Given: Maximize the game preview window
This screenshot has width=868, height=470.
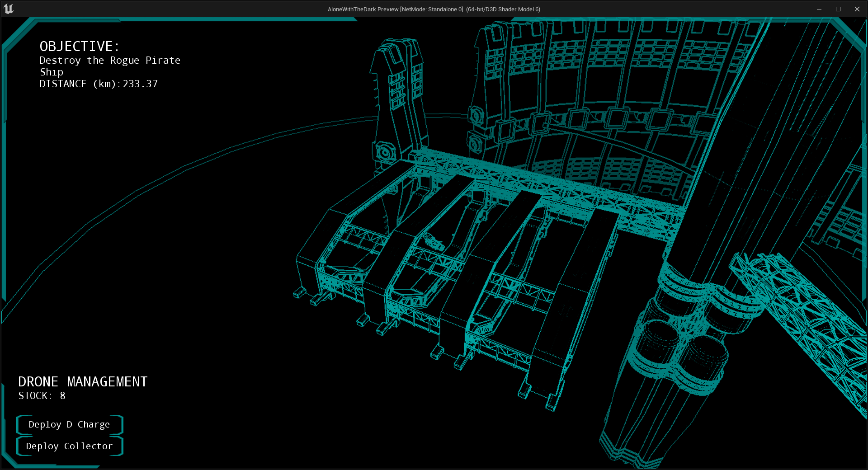Looking at the screenshot, I should coord(838,9).
